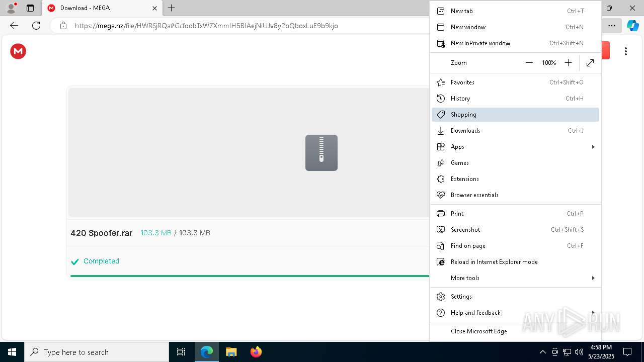Choose Print in the menu

515,214
